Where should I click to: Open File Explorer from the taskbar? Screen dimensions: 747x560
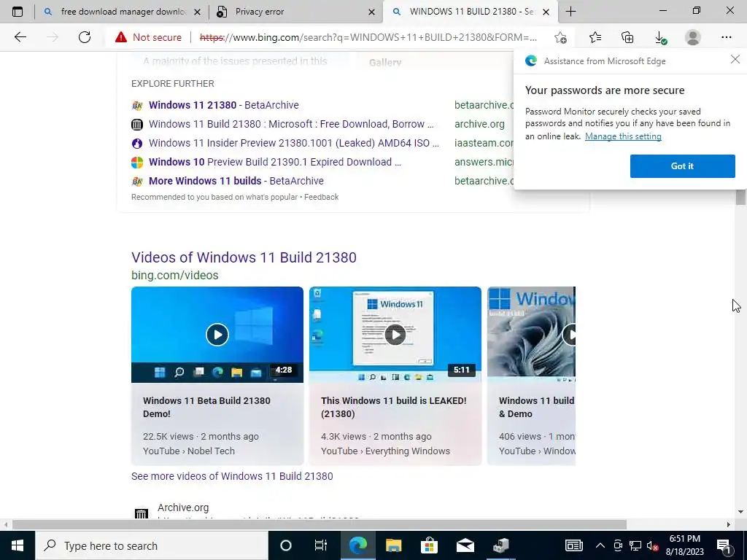[x=393, y=545]
